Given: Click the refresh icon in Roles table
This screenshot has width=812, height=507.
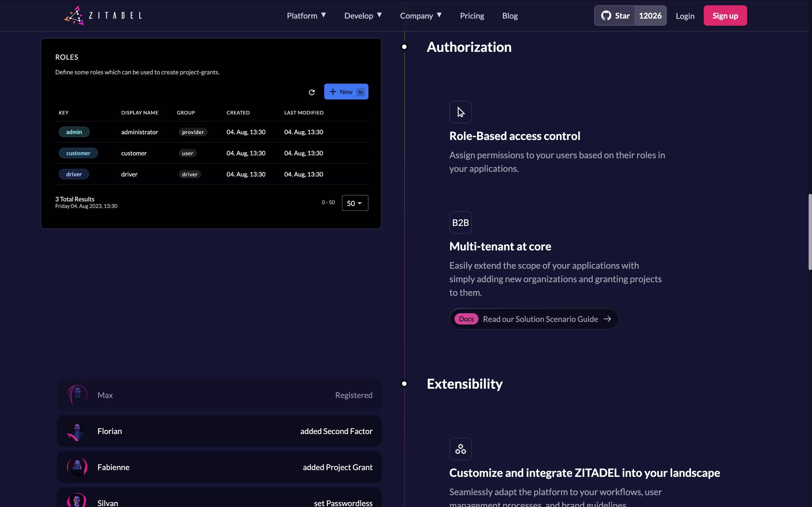Looking at the screenshot, I should click(x=311, y=92).
